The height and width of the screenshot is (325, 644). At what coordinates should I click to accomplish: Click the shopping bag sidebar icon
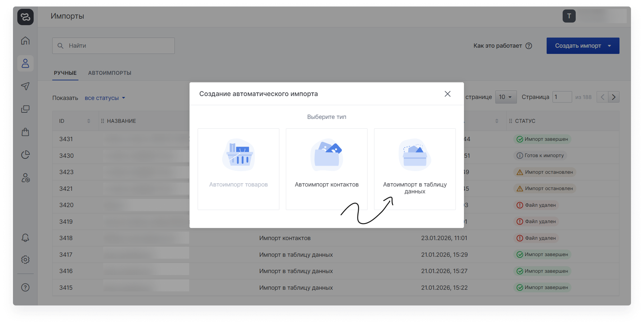coord(25,132)
